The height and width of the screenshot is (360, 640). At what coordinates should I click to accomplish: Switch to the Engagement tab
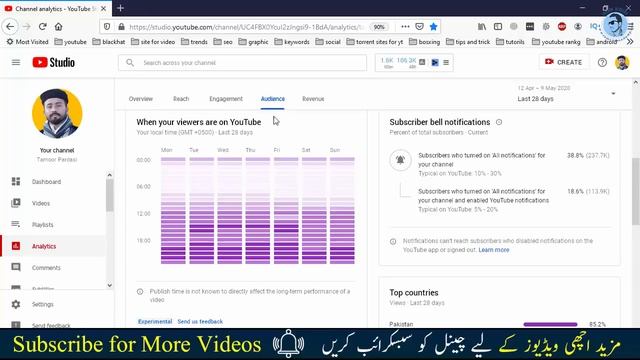tap(226, 99)
